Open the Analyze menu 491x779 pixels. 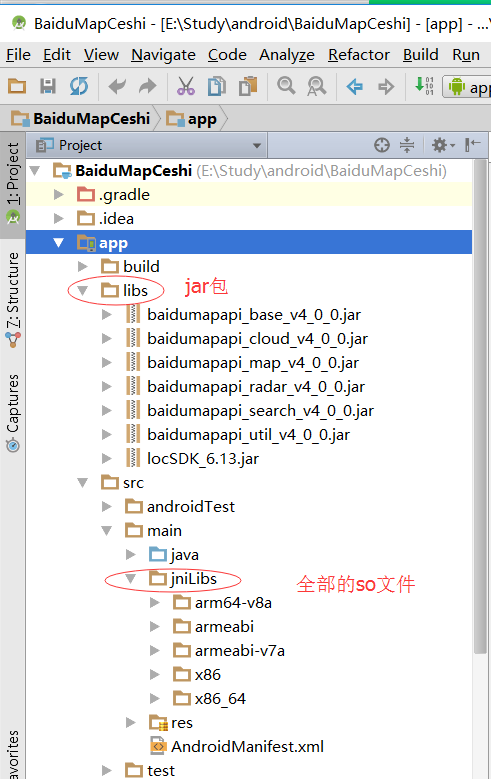pos(287,55)
